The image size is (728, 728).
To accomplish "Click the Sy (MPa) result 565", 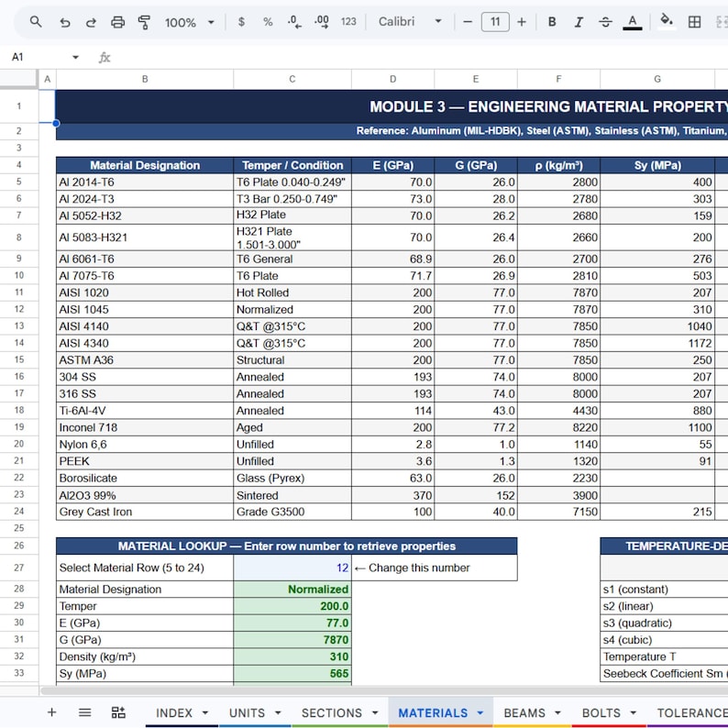I will [292, 673].
